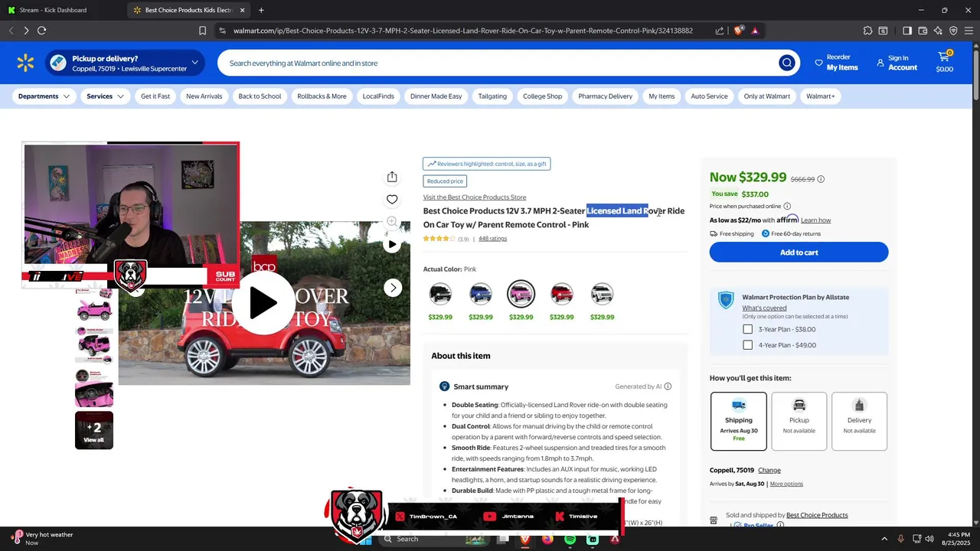Open Brave Rewards triangle icon

click(755, 31)
